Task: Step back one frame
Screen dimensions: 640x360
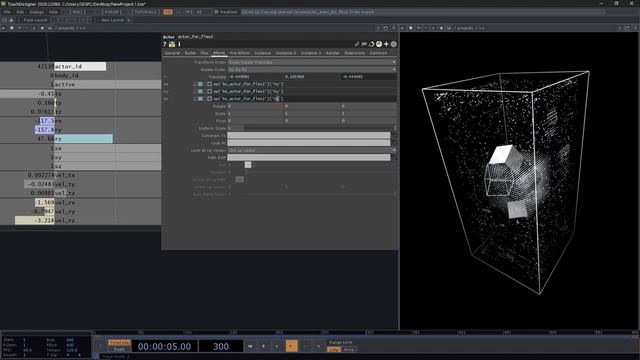Action: pyautogui.click(x=305, y=346)
